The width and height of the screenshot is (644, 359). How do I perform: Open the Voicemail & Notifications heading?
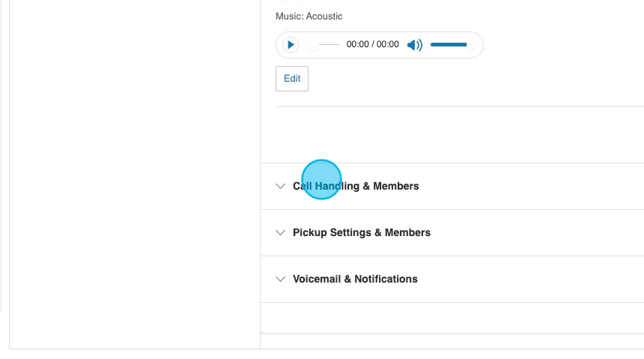pyautogui.click(x=355, y=279)
